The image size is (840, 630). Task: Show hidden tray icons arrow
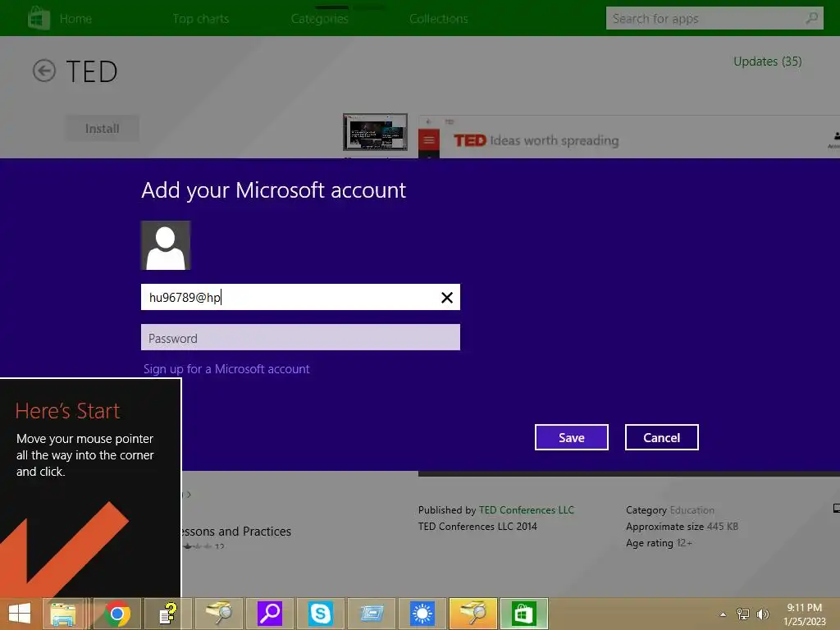point(723,614)
